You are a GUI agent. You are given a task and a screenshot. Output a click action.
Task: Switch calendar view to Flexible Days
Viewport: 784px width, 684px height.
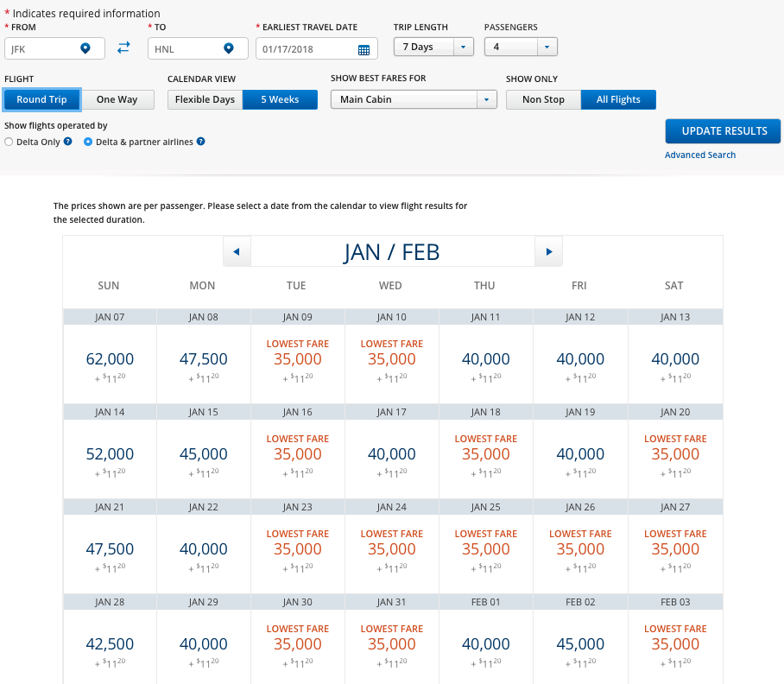(205, 99)
